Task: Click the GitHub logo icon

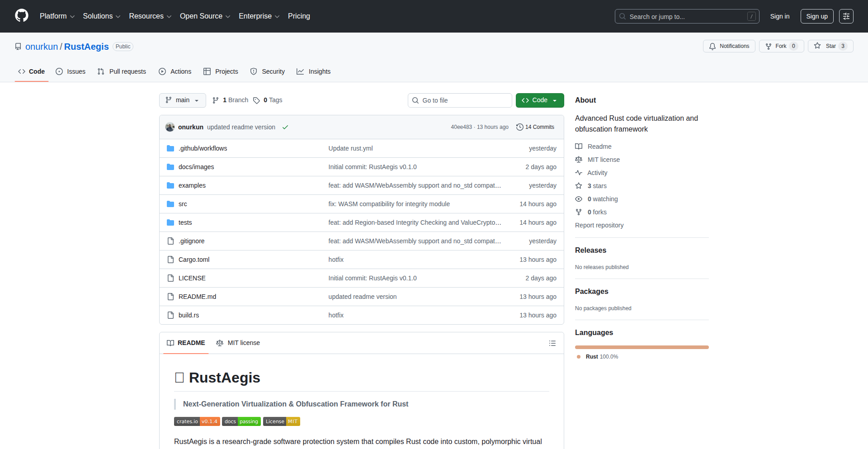Action: coord(22,16)
